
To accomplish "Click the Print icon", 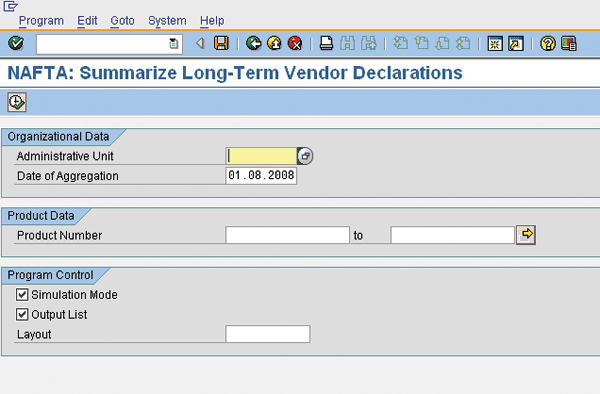I will tap(326, 43).
